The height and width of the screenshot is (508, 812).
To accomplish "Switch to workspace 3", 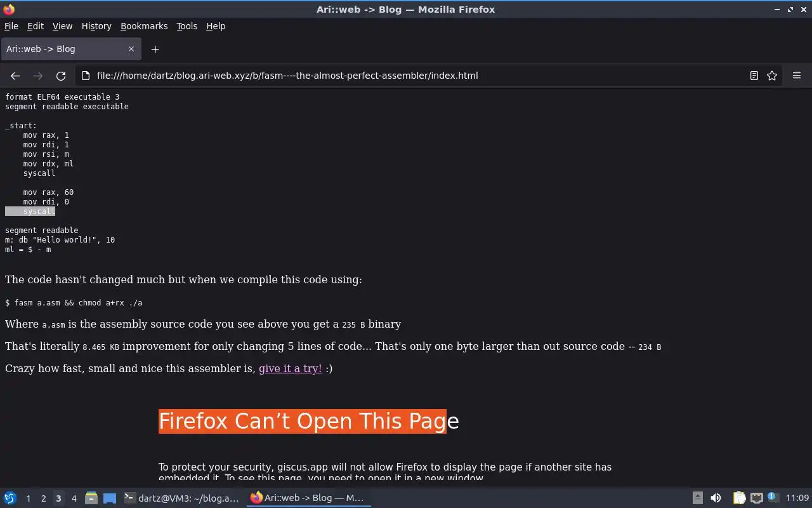I will click(x=58, y=498).
